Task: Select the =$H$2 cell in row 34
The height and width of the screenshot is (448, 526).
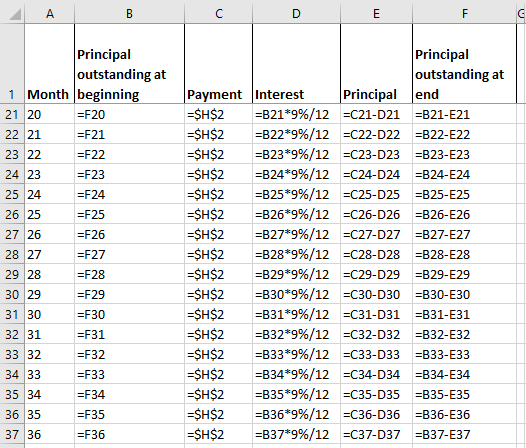Action: click(x=218, y=374)
